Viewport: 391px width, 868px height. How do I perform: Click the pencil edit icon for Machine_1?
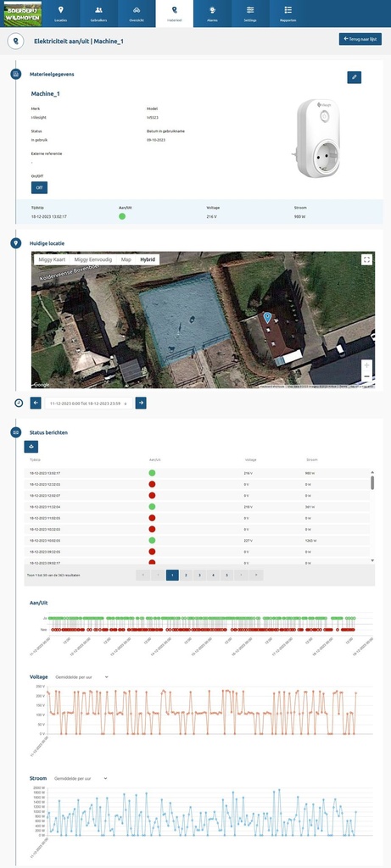(x=354, y=77)
